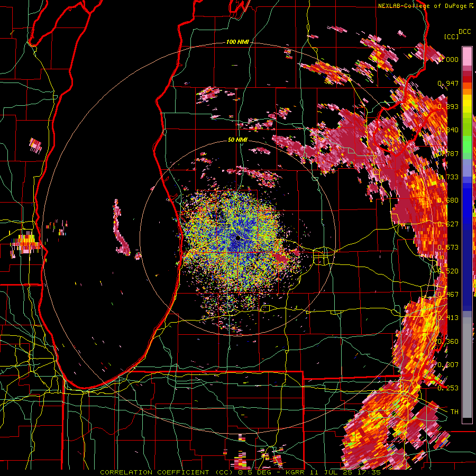Click the 17:35 timestamp in caption
Screen dimensions: 476x476
(x=368, y=472)
